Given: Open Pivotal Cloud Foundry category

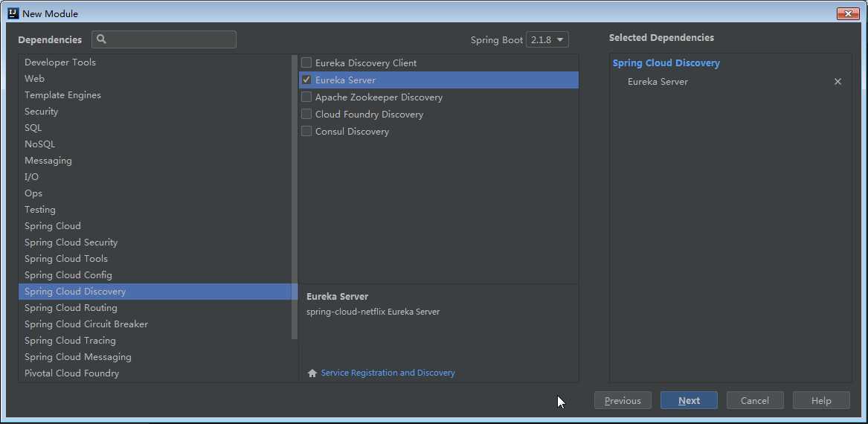Looking at the screenshot, I should click(155, 373).
